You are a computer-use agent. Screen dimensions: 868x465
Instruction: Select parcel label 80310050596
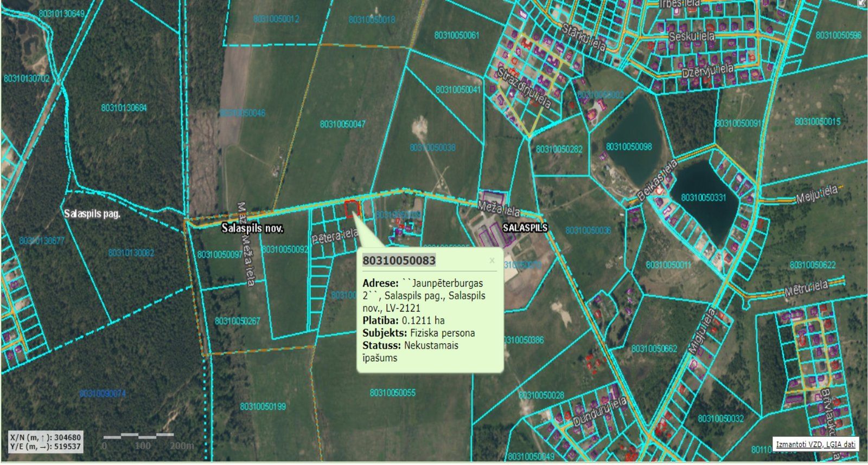coord(839,35)
